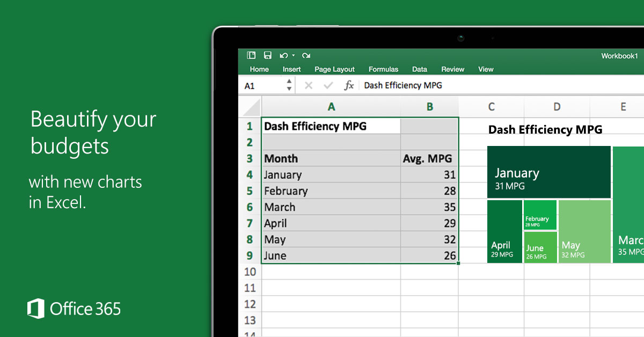Switch to the View tab
The image size is (644, 337).
[x=486, y=69]
